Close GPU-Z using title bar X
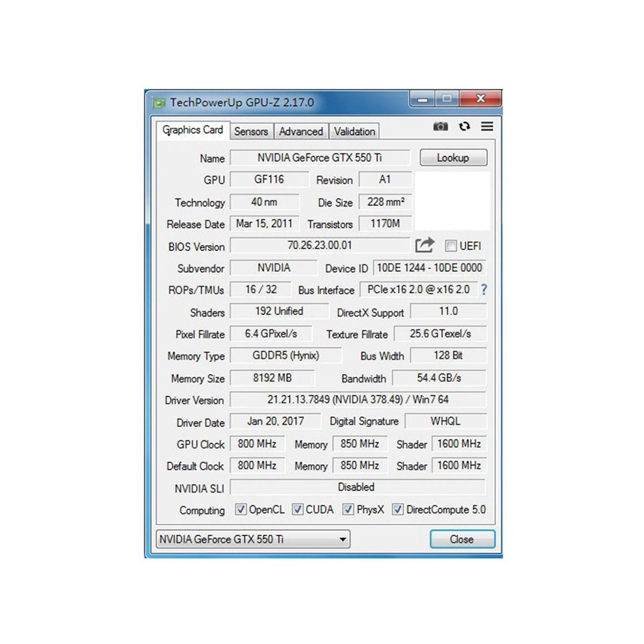 pos(480,99)
